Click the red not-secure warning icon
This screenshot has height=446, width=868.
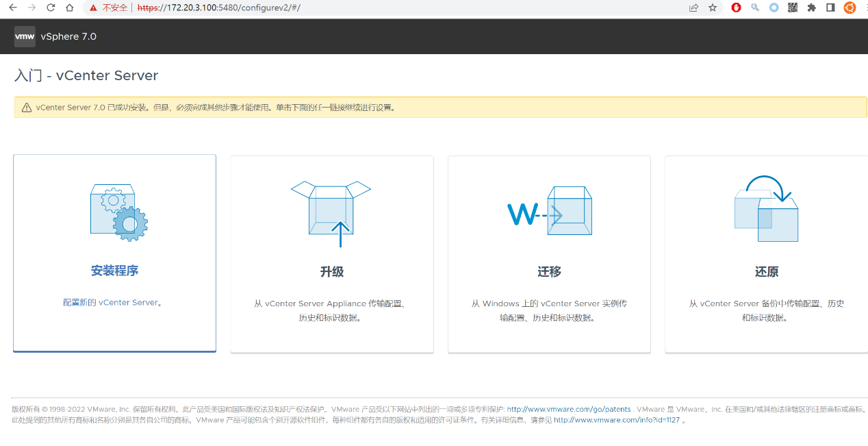[93, 8]
